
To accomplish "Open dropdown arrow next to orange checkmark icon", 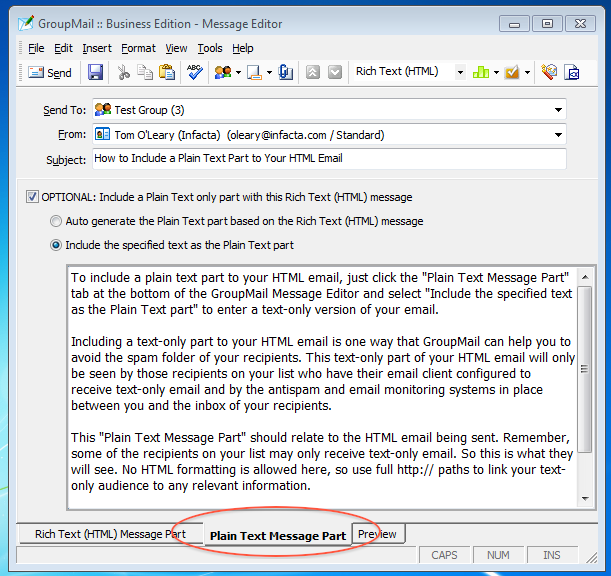I will tap(527, 72).
